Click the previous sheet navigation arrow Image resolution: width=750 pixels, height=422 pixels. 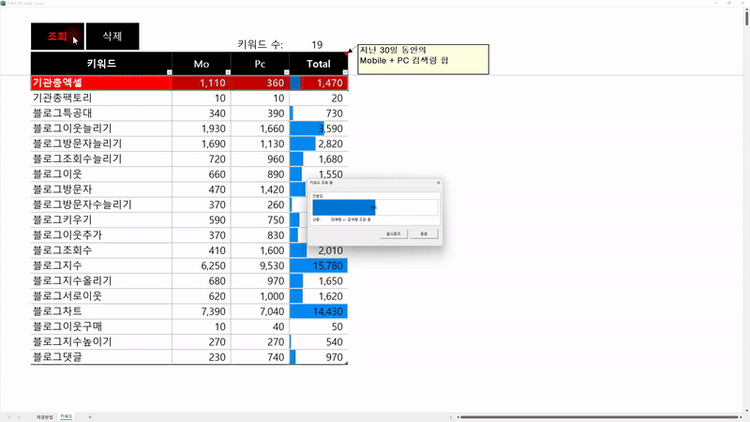(x=9, y=417)
